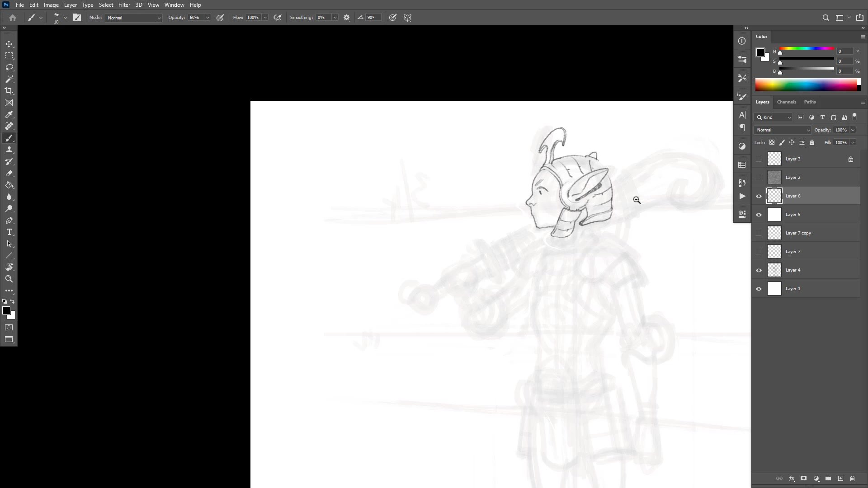This screenshot has height=488, width=868.
Task: Click the Delete layer trash icon
Action: click(x=852, y=479)
